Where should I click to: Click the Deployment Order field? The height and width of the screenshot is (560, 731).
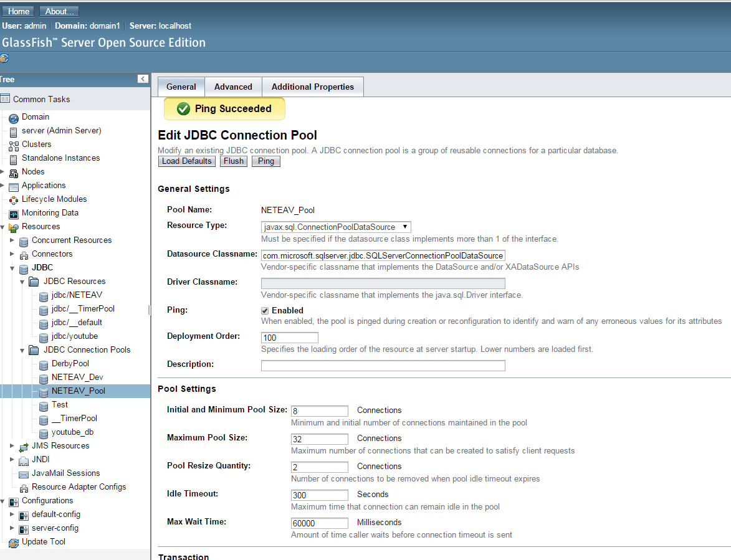tap(290, 337)
